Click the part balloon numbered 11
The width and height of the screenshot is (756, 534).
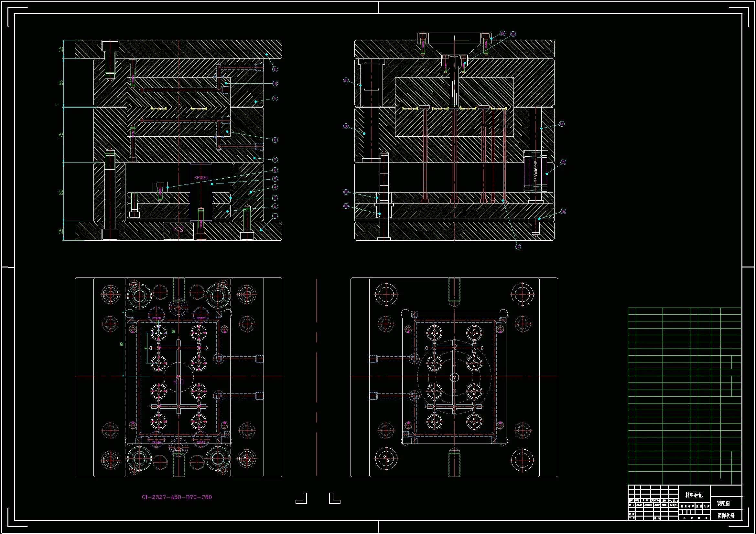point(275,69)
